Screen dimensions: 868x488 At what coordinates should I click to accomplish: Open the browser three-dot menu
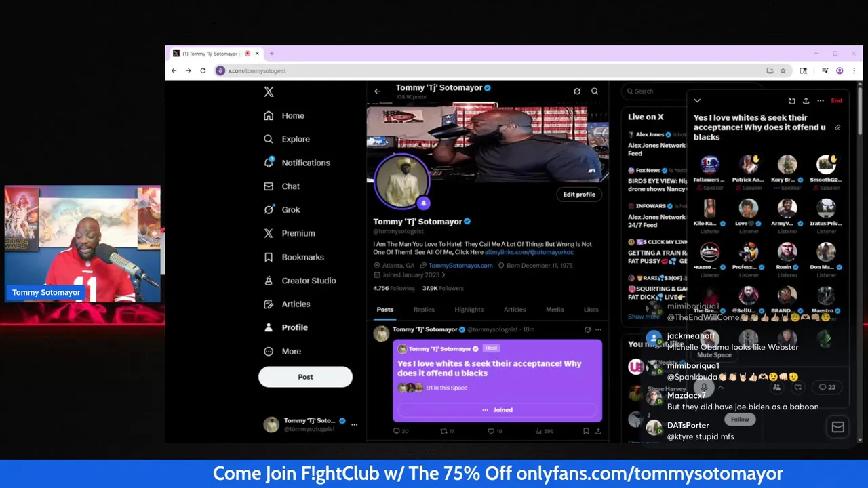854,70
